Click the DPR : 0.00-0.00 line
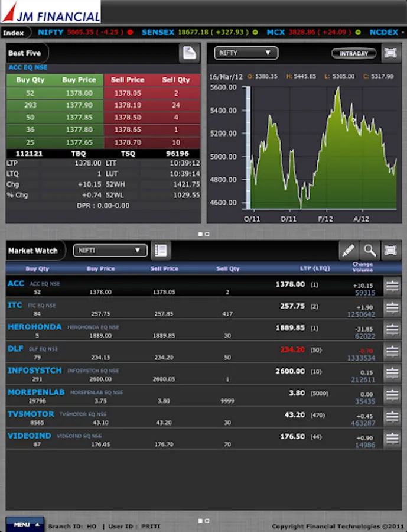This screenshot has width=407, height=532. (103, 206)
